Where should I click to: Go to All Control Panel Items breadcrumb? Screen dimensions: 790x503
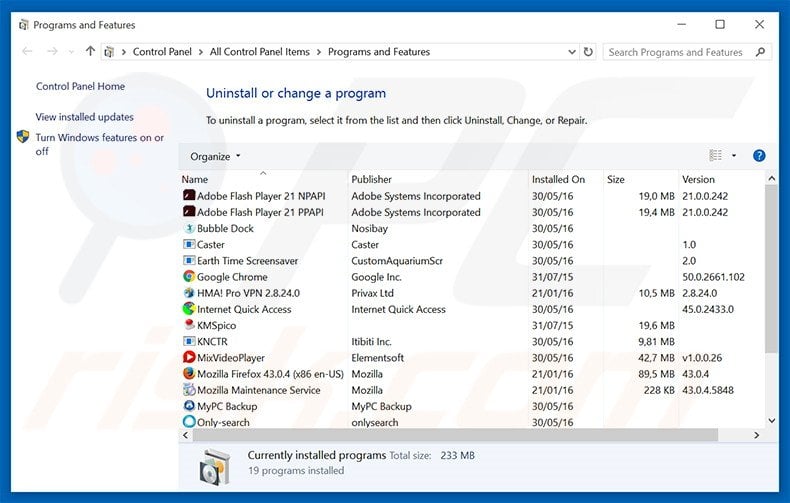click(261, 52)
